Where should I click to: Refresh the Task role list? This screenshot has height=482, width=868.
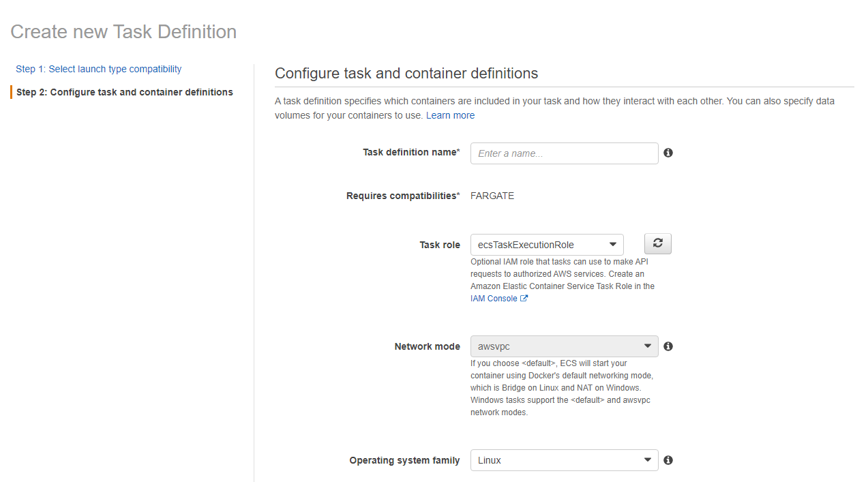pos(657,243)
